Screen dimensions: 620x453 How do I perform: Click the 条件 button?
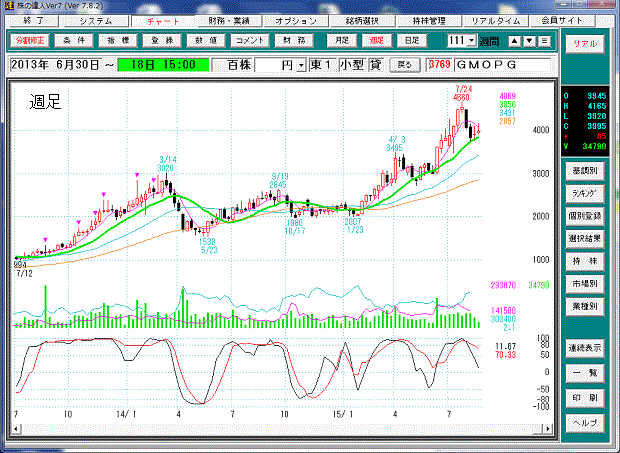click(74, 40)
